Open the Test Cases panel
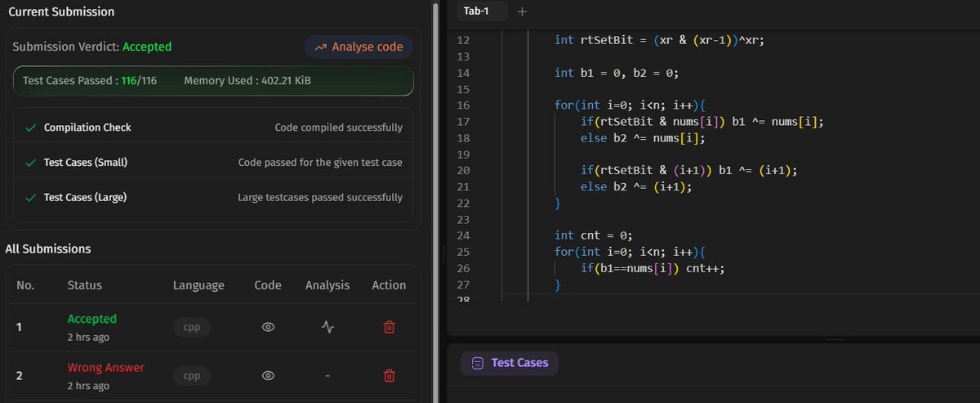 tap(510, 363)
